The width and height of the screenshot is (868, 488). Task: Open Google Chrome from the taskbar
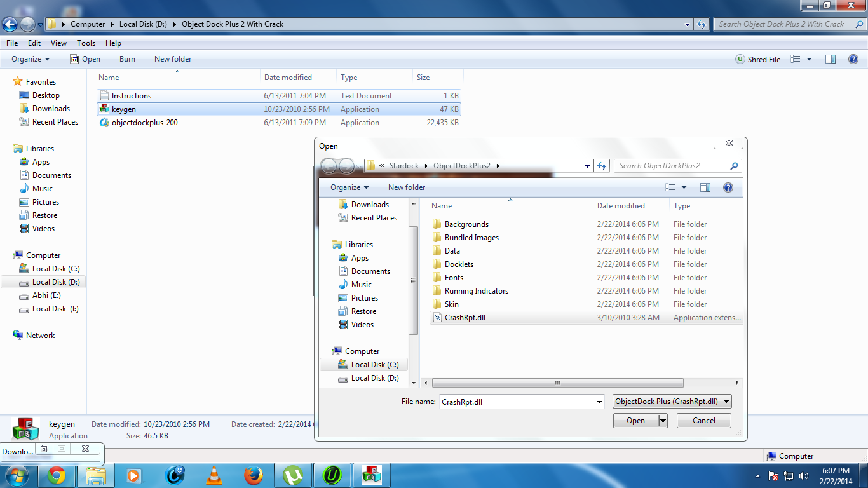tap(57, 475)
